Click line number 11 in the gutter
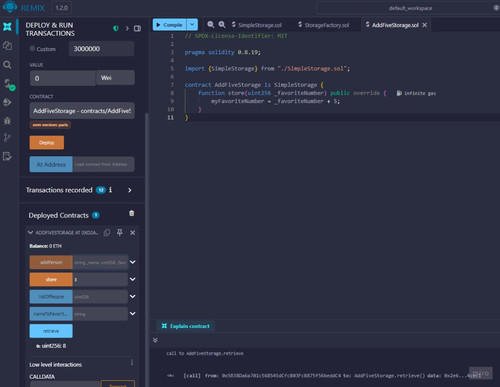 point(170,117)
